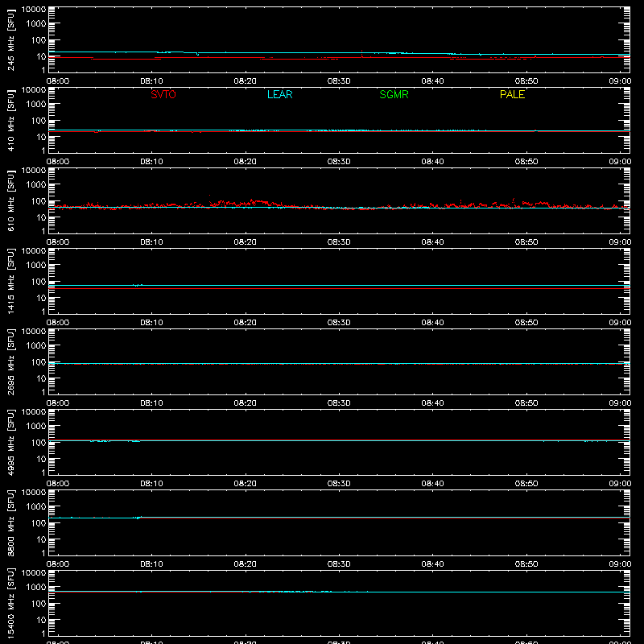Screen dimensions: 644x644
Task: Click the green SGMR legend label
Action: (394, 94)
